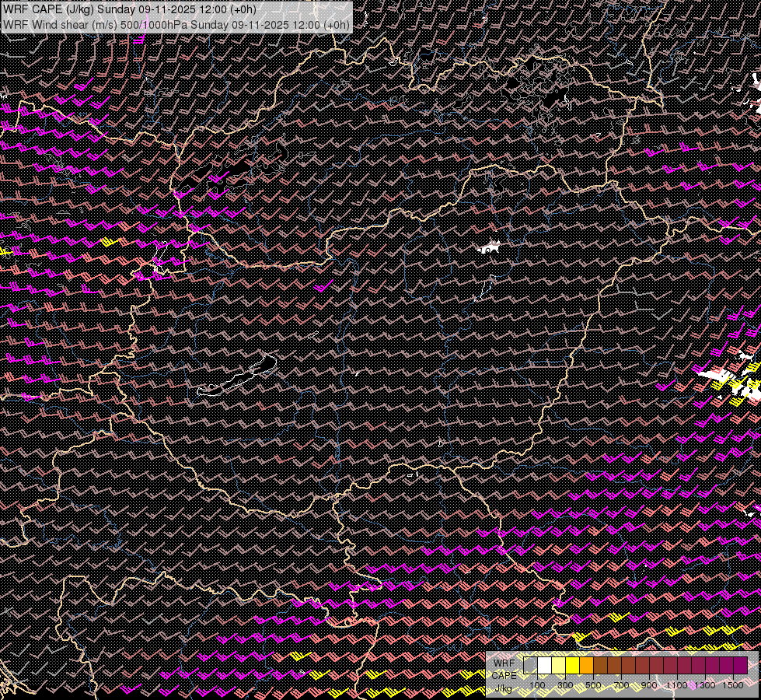Click the legend value 900
This screenshot has width=761, height=700.
(649, 685)
